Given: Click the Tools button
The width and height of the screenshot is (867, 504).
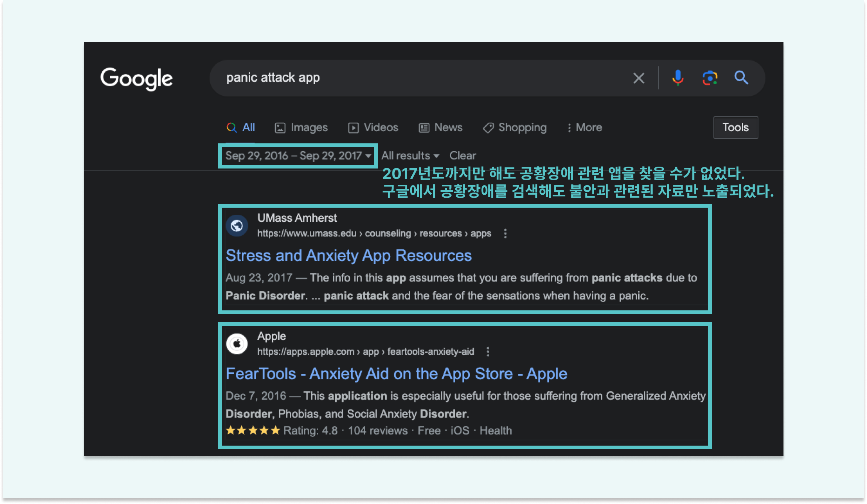Looking at the screenshot, I should pos(735,127).
